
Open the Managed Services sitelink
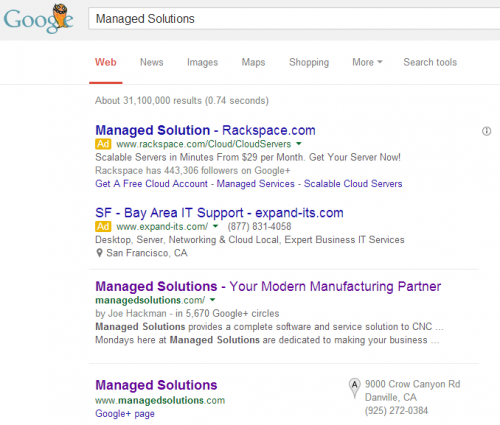[256, 184]
